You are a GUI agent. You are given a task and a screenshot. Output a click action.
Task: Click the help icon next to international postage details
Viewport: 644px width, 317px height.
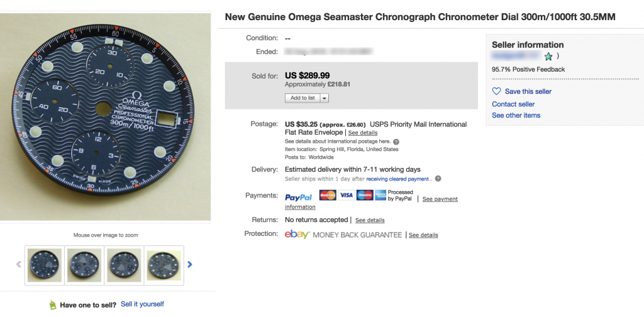396,142
